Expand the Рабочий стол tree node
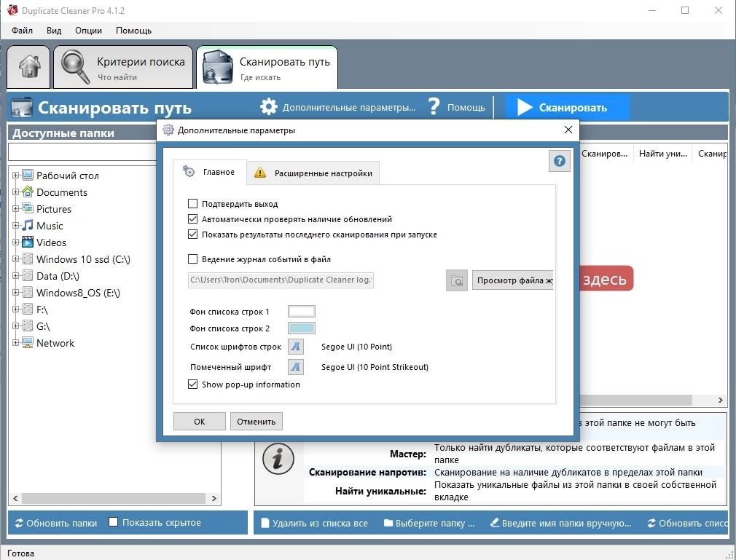The height and width of the screenshot is (560, 736). (x=15, y=176)
